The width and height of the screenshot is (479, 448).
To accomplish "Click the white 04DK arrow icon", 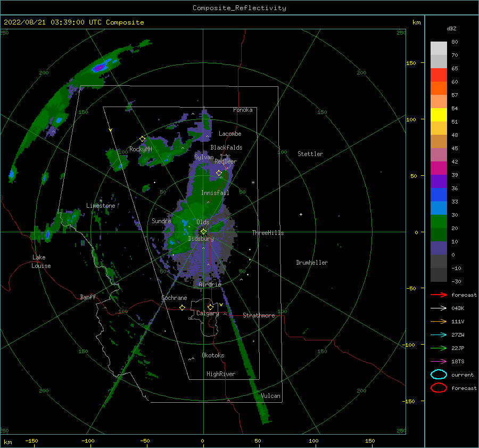I will pos(439,308).
